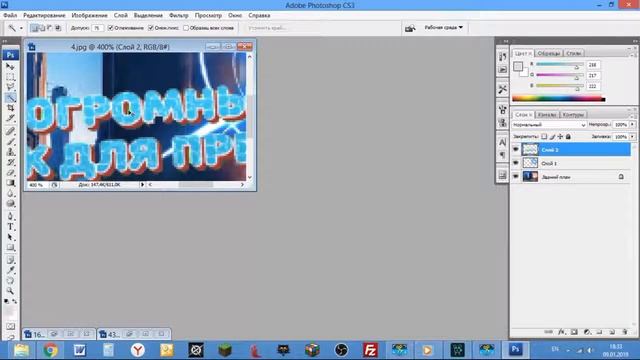
Task: Select the History Brush tool
Action: coord(10,162)
